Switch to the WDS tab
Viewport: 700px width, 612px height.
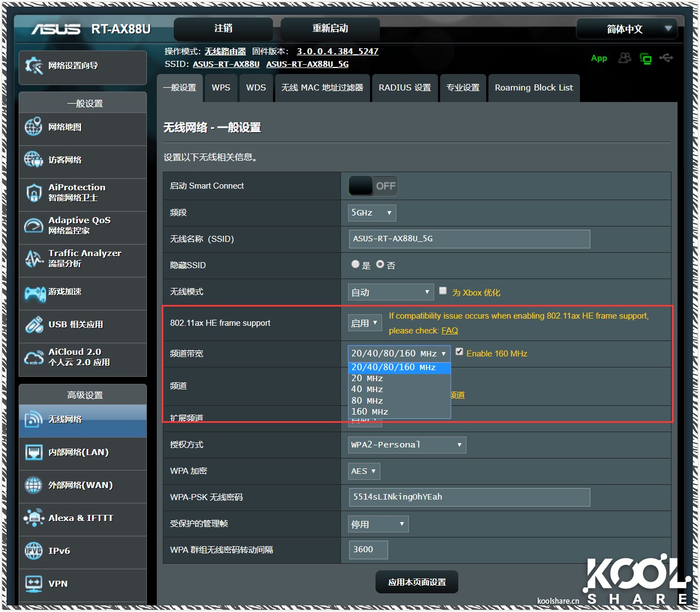pos(256,88)
